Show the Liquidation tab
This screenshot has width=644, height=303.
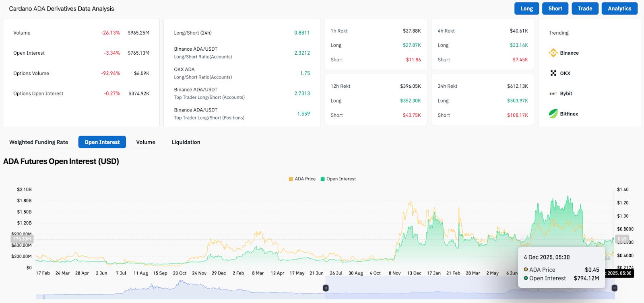(186, 142)
